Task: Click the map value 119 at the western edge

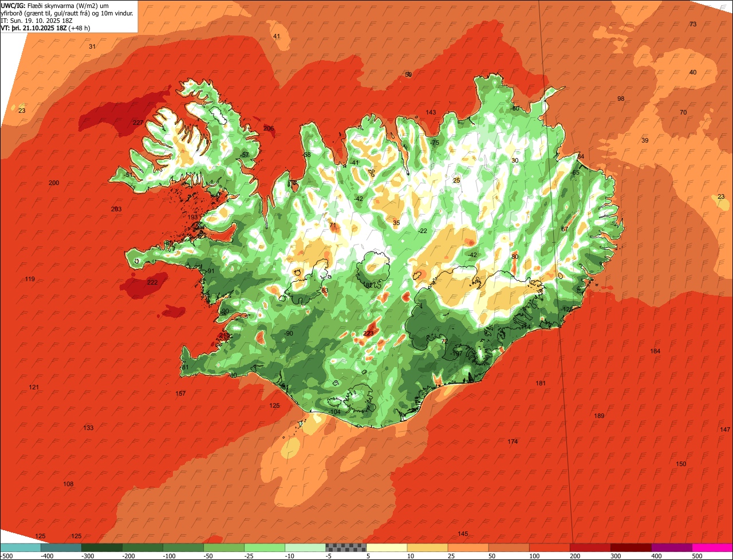Action: point(30,279)
